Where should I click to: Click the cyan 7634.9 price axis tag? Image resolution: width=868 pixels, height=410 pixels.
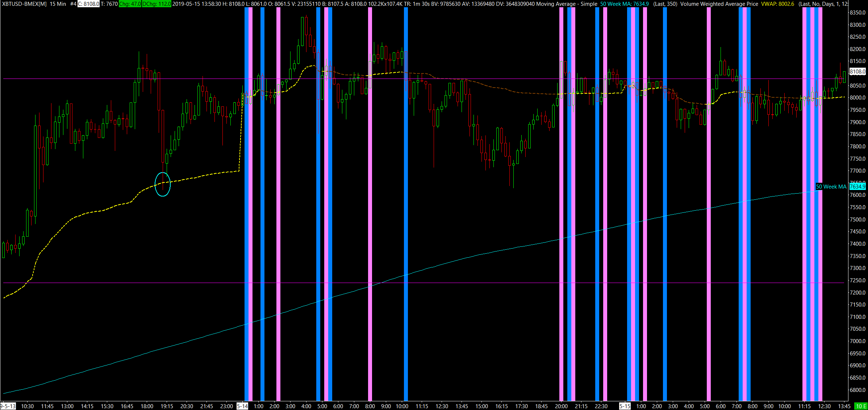click(x=857, y=187)
